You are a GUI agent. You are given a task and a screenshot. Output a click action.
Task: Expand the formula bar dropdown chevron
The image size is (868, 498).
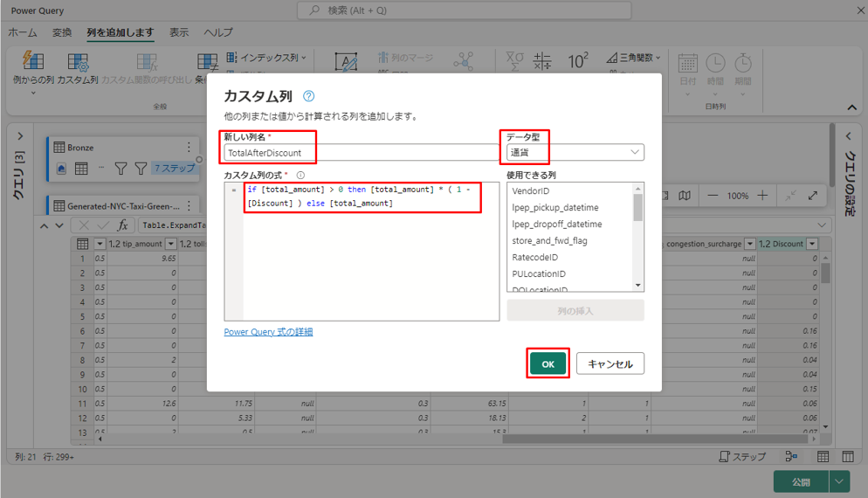pos(822,225)
